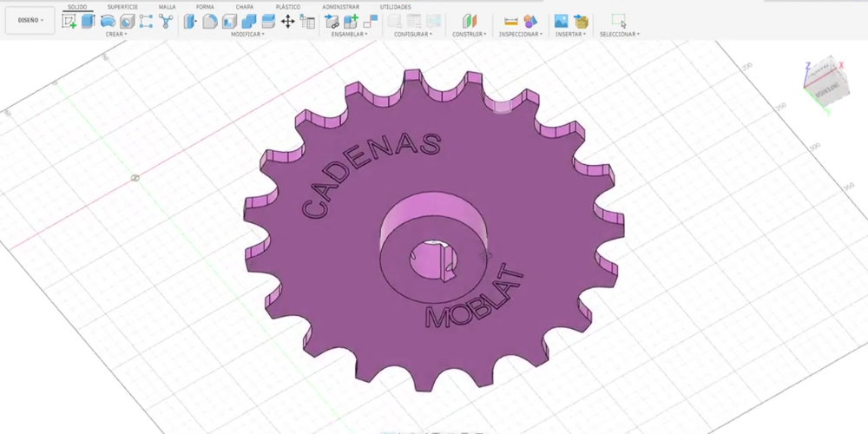The width and height of the screenshot is (868, 434).
Task: Click the Window Selection icon
Action: 619,21
